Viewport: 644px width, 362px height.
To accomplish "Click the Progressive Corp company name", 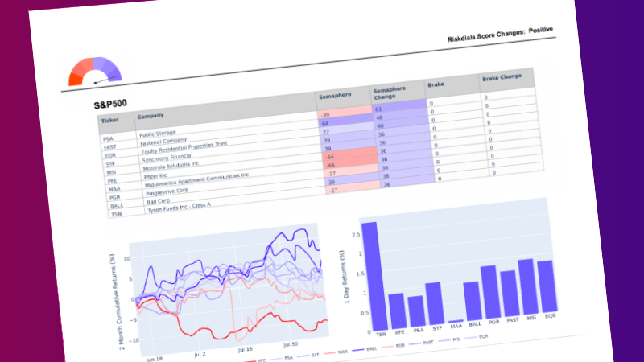I will click(167, 191).
